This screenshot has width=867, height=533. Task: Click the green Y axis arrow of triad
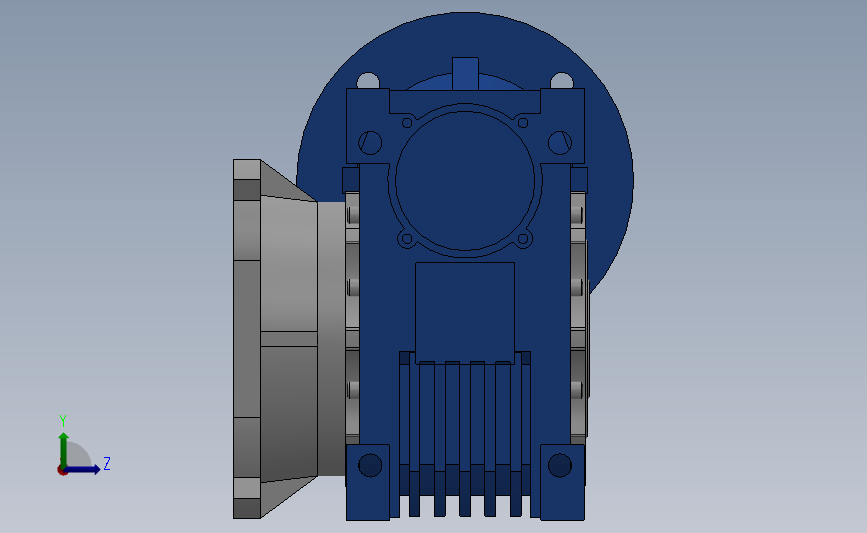(x=64, y=451)
